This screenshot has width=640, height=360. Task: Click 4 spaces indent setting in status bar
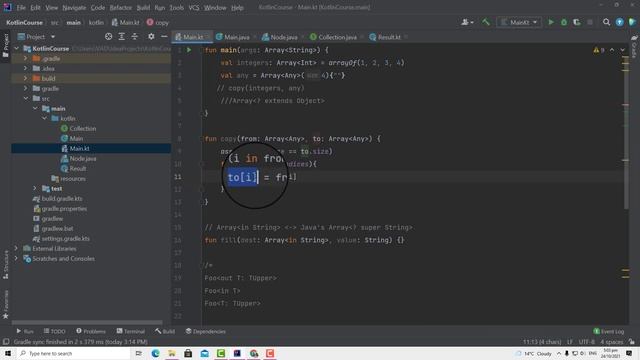click(x=611, y=342)
